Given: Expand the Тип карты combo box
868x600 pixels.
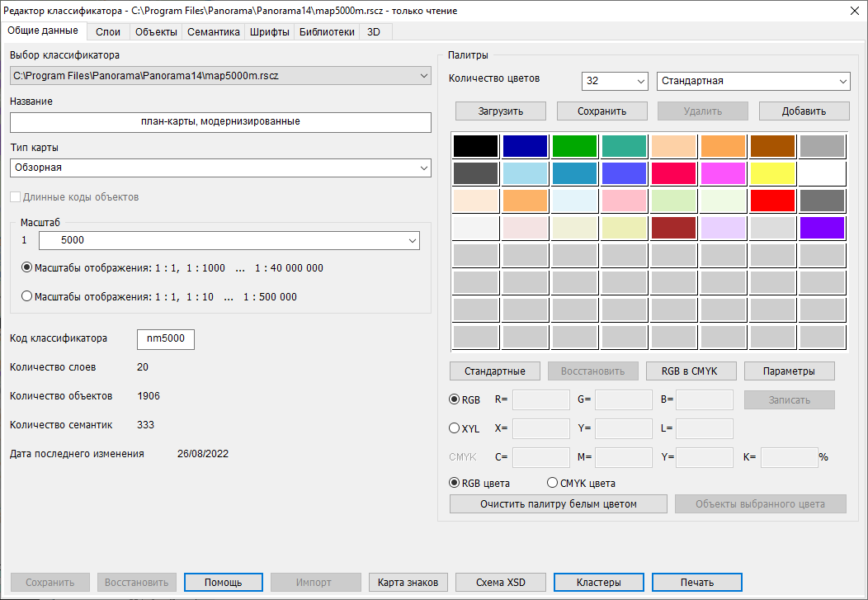Looking at the screenshot, I should 423,168.
